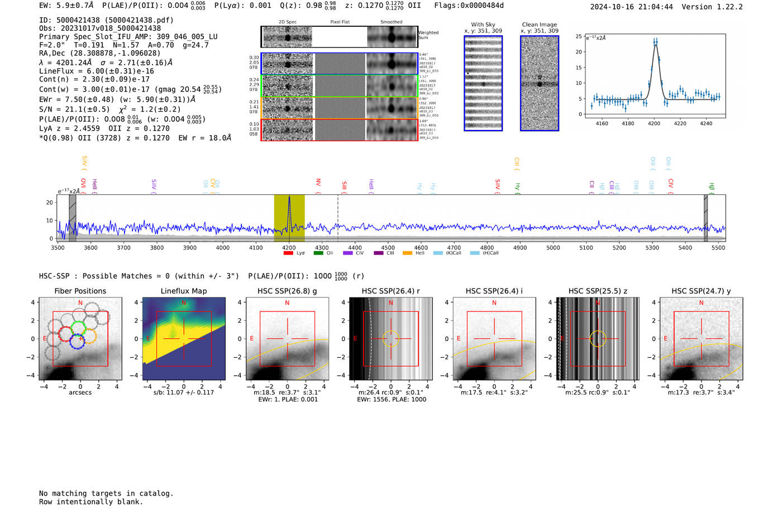Select the red-bordered fiber spectrum row
The height and width of the screenshot is (532, 782).
coord(340,130)
